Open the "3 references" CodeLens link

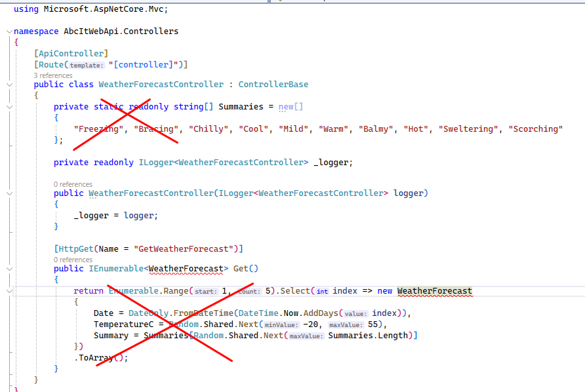pyautogui.click(x=53, y=75)
